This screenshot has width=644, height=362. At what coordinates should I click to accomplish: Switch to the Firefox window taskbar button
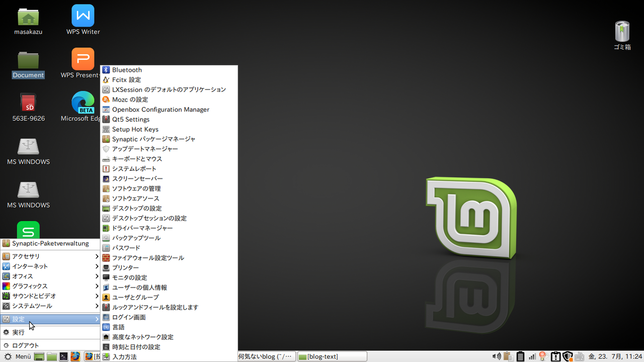point(93,356)
